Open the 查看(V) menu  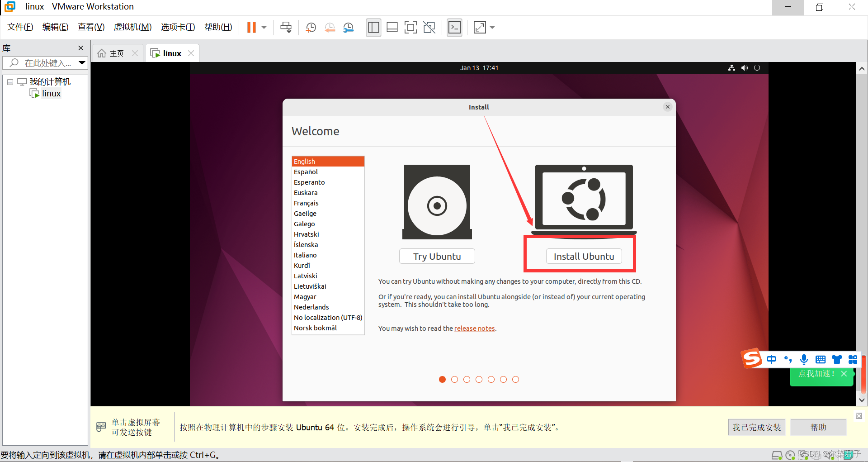[91, 27]
